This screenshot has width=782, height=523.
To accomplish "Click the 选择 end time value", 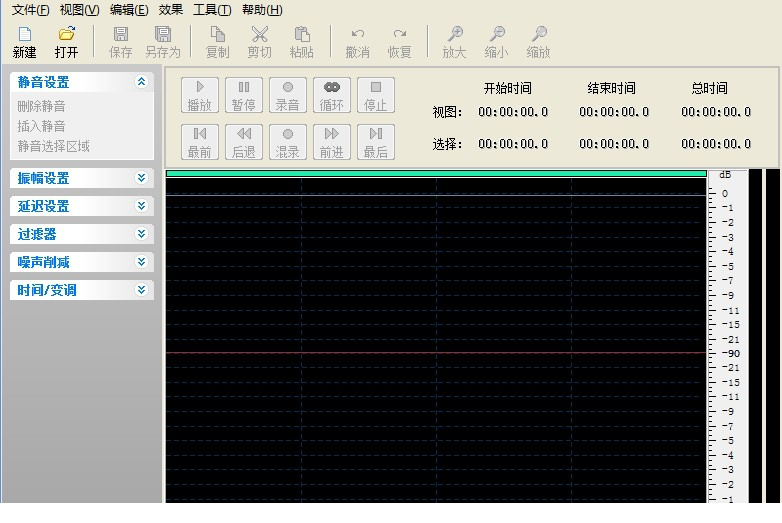I will 614,144.
